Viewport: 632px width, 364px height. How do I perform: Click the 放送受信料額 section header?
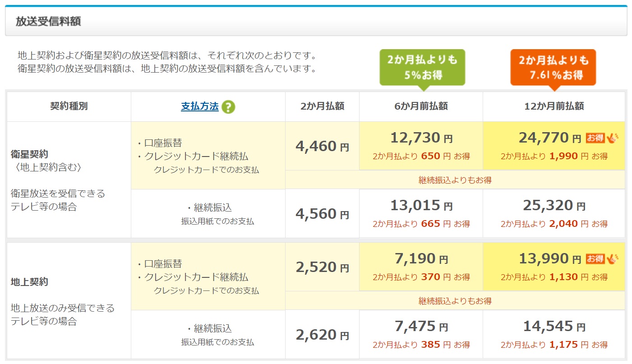[x=48, y=21]
